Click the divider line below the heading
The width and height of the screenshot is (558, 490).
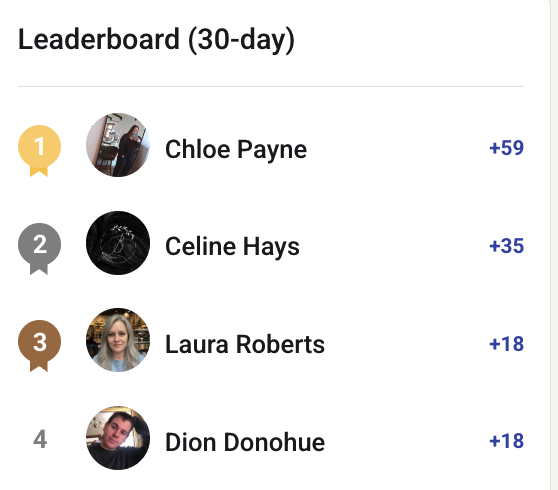click(x=271, y=86)
